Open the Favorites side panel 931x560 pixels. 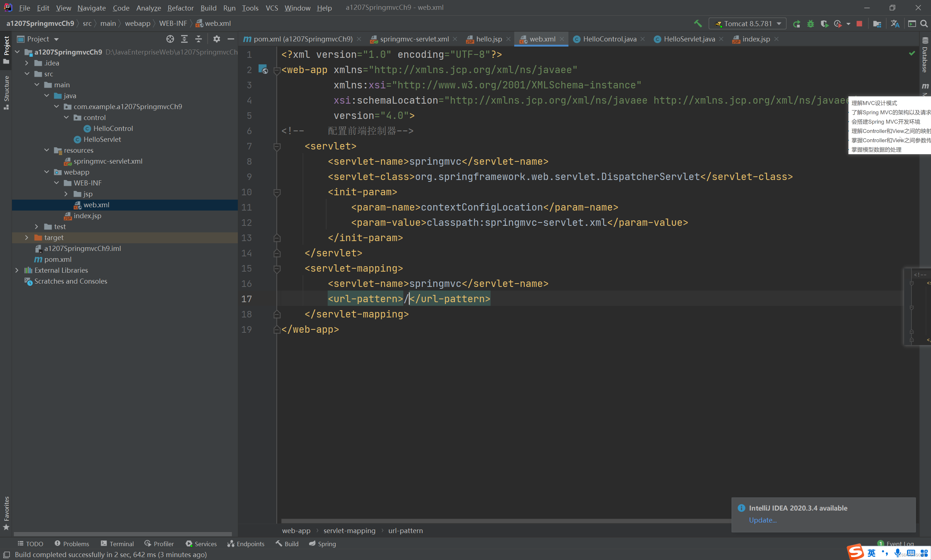7,513
